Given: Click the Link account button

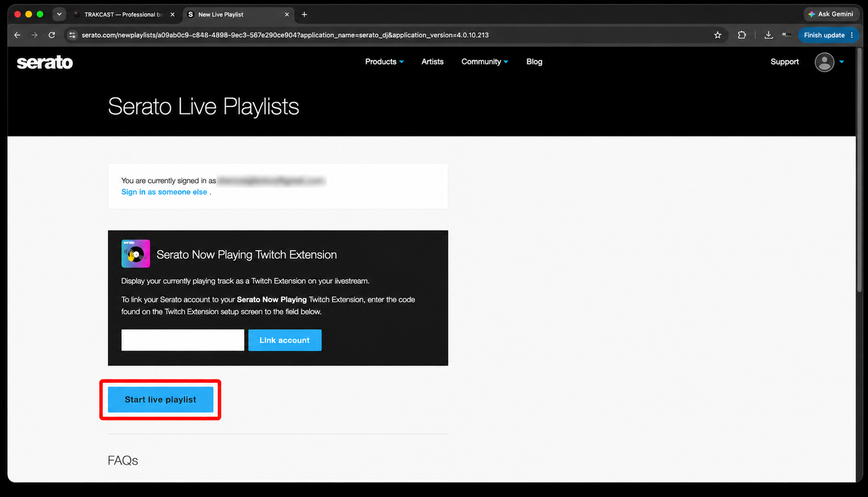Looking at the screenshot, I should pos(285,340).
